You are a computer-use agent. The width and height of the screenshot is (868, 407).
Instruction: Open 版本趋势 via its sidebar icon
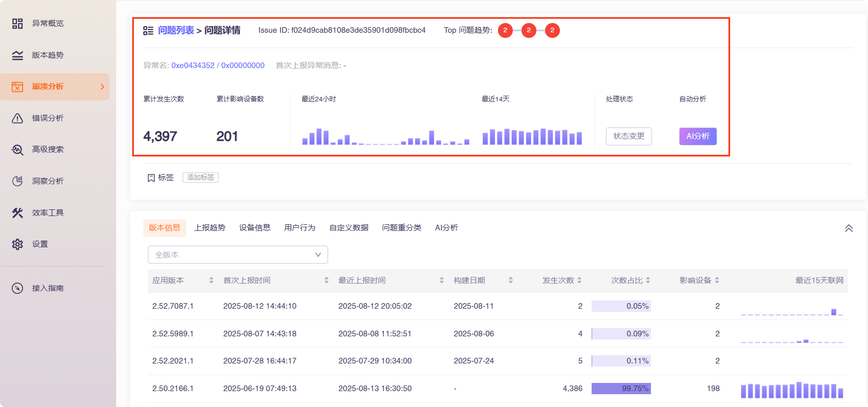pyautogui.click(x=17, y=55)
